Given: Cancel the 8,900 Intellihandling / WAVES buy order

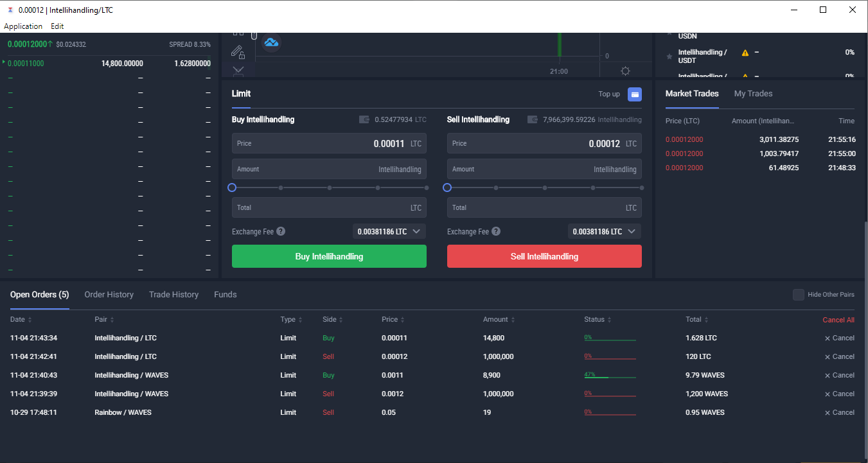Looking at the screenshot, I should coord(840,375).
